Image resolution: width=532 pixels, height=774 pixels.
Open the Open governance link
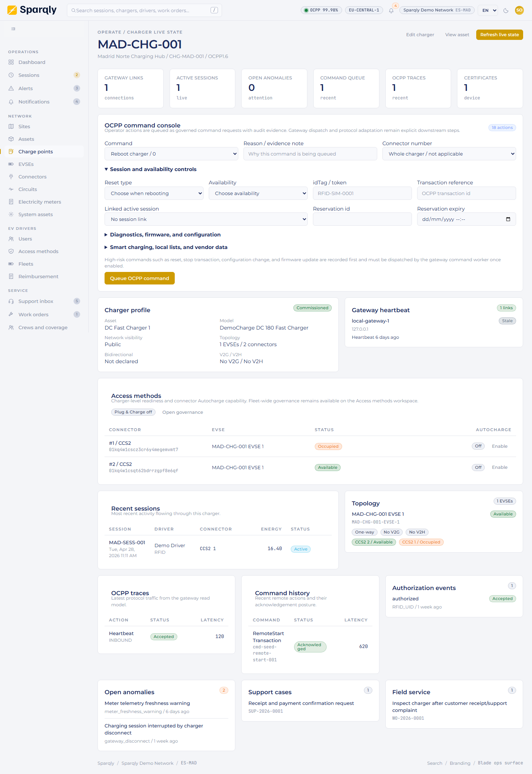tap(183, 412)
